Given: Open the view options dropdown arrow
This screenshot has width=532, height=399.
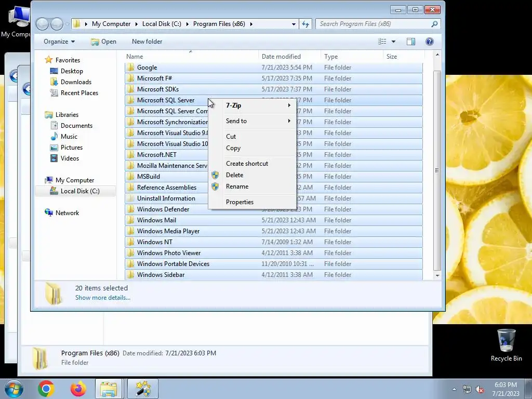Looking at the screenshot, I should coord(394,42).
